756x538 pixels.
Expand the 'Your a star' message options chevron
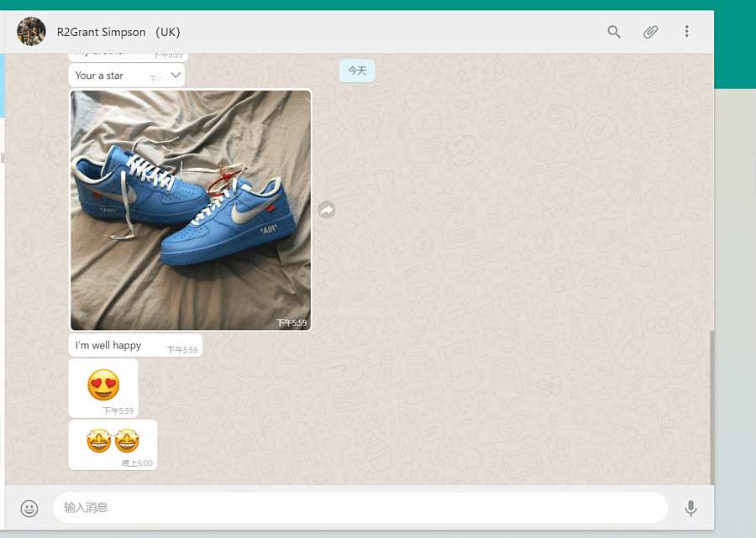coord(176,76)
